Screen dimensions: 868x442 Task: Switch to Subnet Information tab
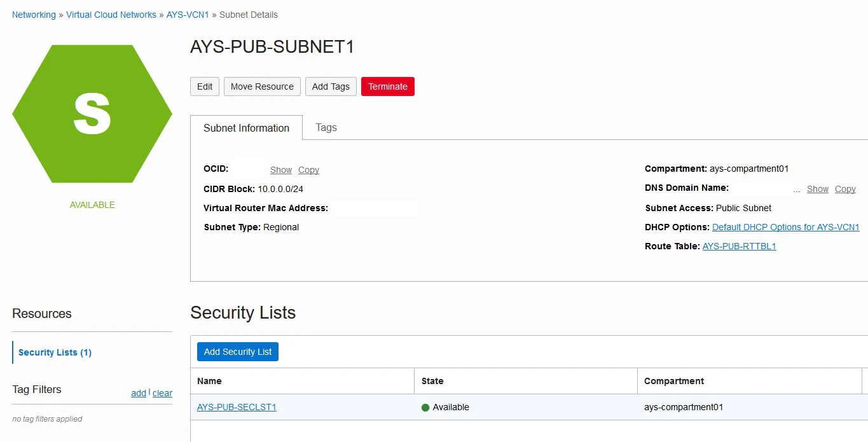[246, 128]
